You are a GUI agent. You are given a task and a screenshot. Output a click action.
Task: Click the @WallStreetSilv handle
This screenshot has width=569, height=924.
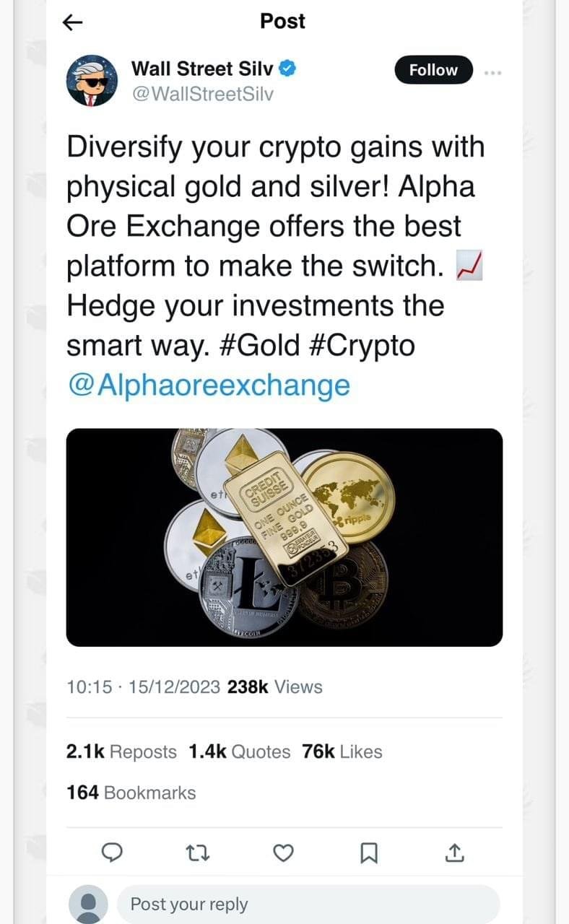[202, 94]
